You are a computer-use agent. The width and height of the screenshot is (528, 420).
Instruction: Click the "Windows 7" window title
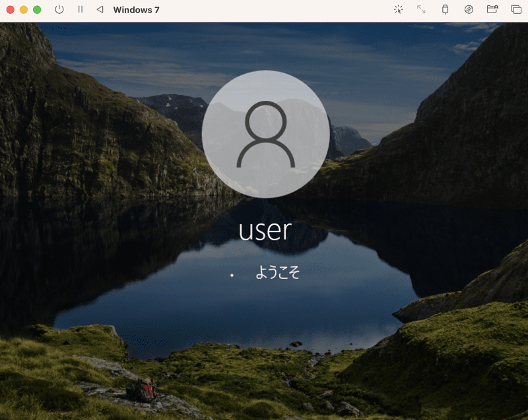pyautogui.click(x=136, y=10)
